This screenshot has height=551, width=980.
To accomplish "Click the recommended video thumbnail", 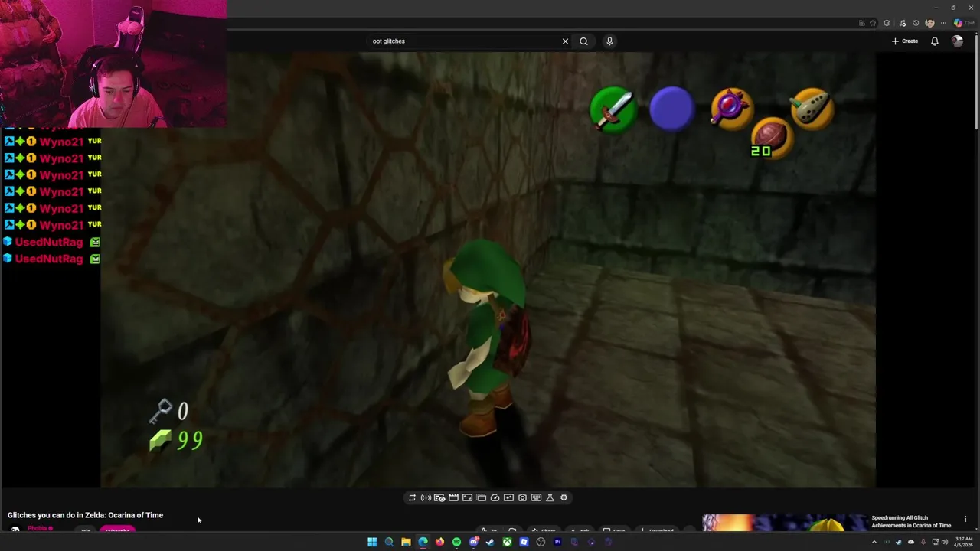I will click(x=784, y=523).
